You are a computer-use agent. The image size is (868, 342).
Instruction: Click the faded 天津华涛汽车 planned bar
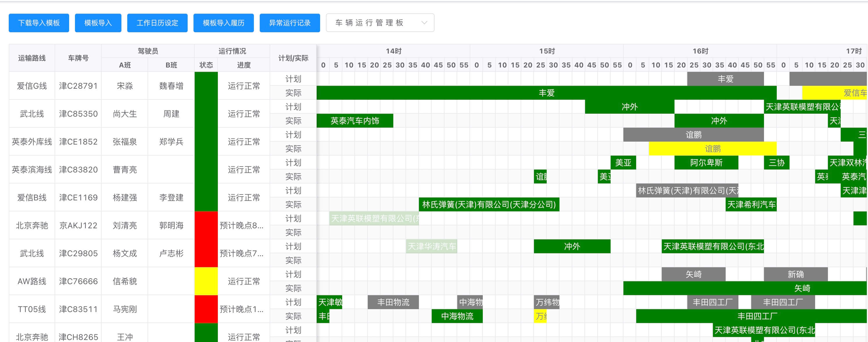[x=432, y=246]
